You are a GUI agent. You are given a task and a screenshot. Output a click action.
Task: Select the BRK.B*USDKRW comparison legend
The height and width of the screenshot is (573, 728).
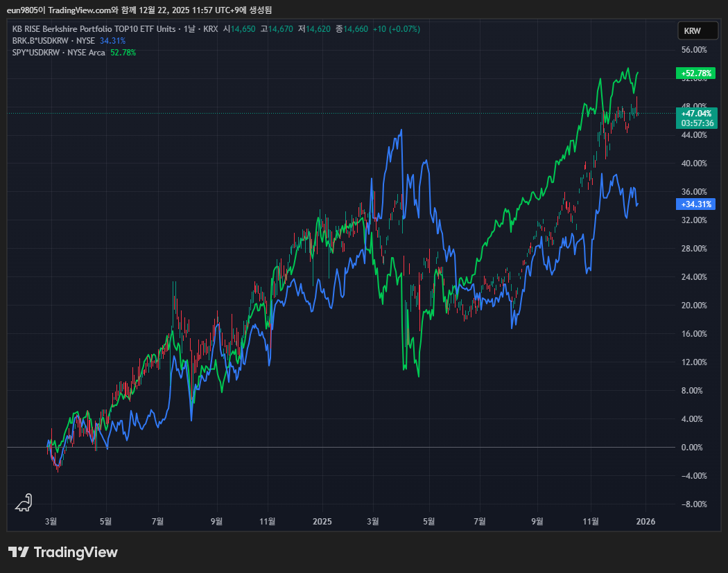(53, 41)
